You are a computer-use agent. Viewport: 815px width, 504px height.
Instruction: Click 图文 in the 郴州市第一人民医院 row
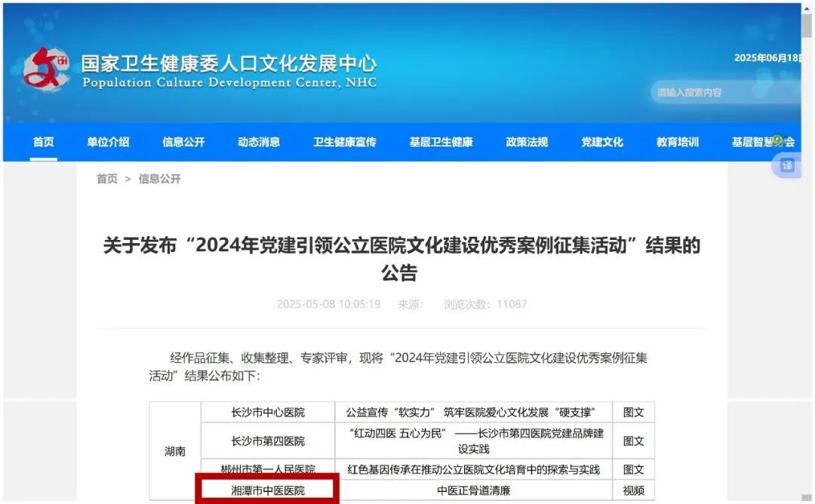(x=634, y=469)
